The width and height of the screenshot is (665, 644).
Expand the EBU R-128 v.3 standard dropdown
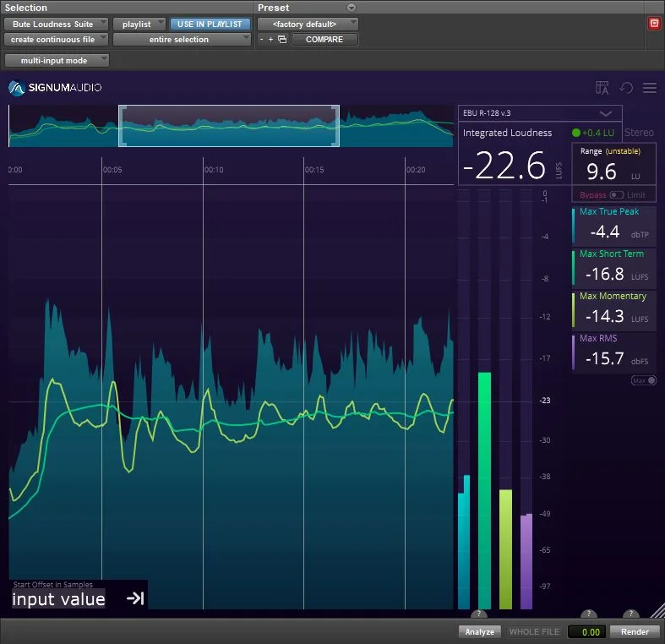coord(540,113)
